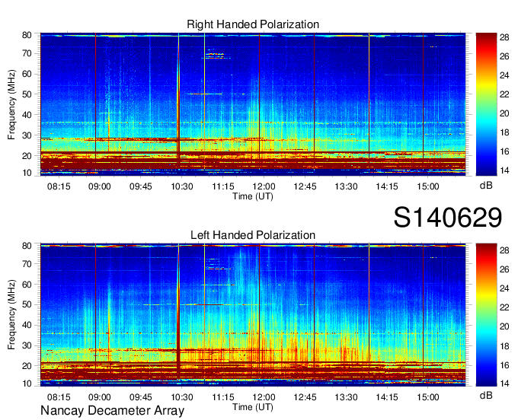Click the "Nancay Decameter Array" caption
This screenshot has height=420, width=518.
click(112, 410)
